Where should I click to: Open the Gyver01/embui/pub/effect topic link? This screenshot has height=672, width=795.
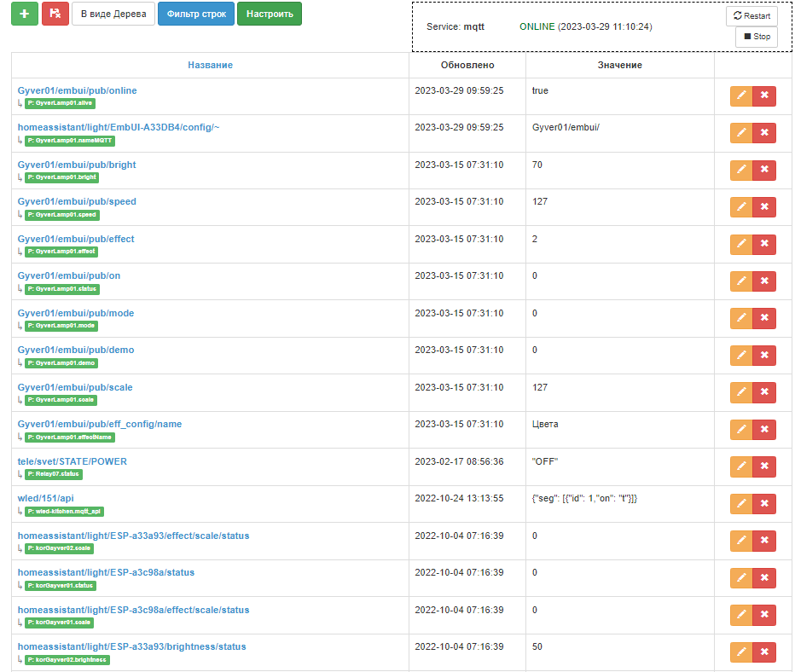point(76,239)
